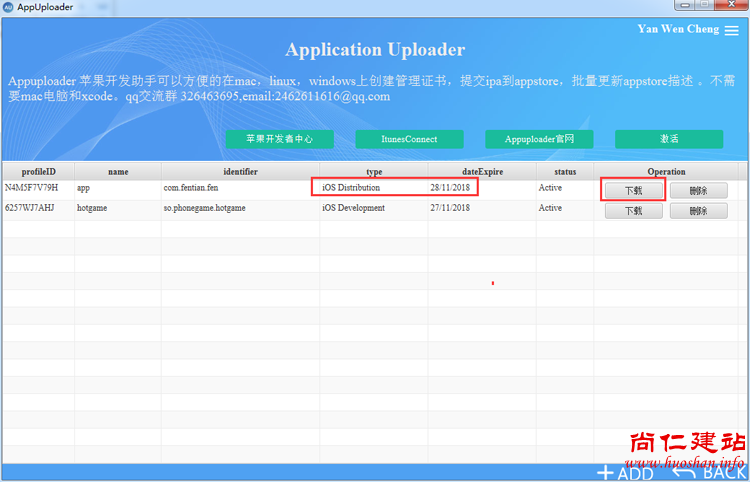Image resolution: width=750 pixels, height=482 pixels.
Task: Download the N4M5F7V79H app profile
Action: coord(633,190)
